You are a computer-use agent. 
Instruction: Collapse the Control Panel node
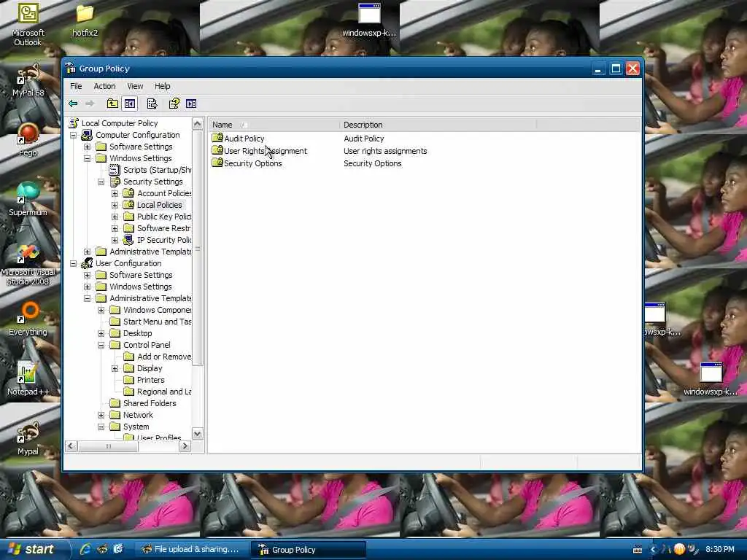point(101,345)
